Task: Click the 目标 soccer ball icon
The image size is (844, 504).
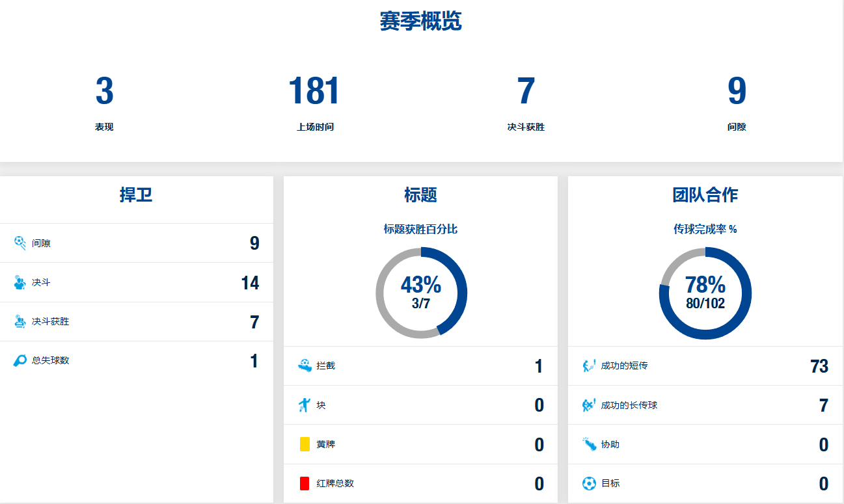Action: (x=589, y=484)
